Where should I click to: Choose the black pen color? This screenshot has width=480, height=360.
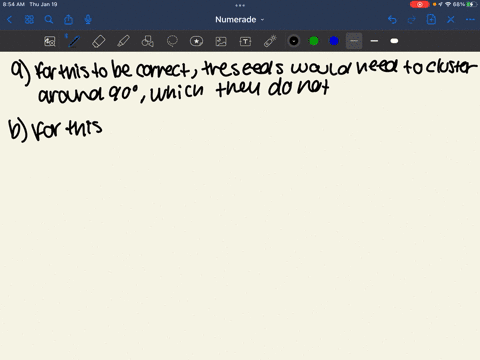(x=294, y=41)
